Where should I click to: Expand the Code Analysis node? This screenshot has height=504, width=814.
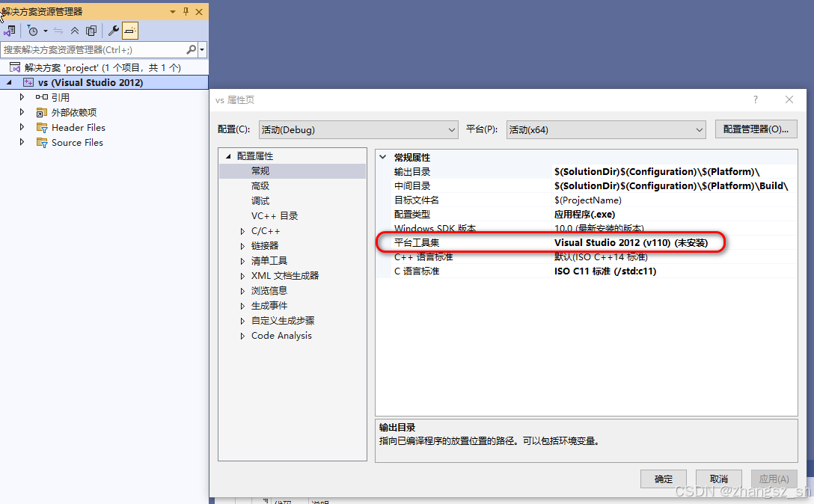click(x=242, y=336)
